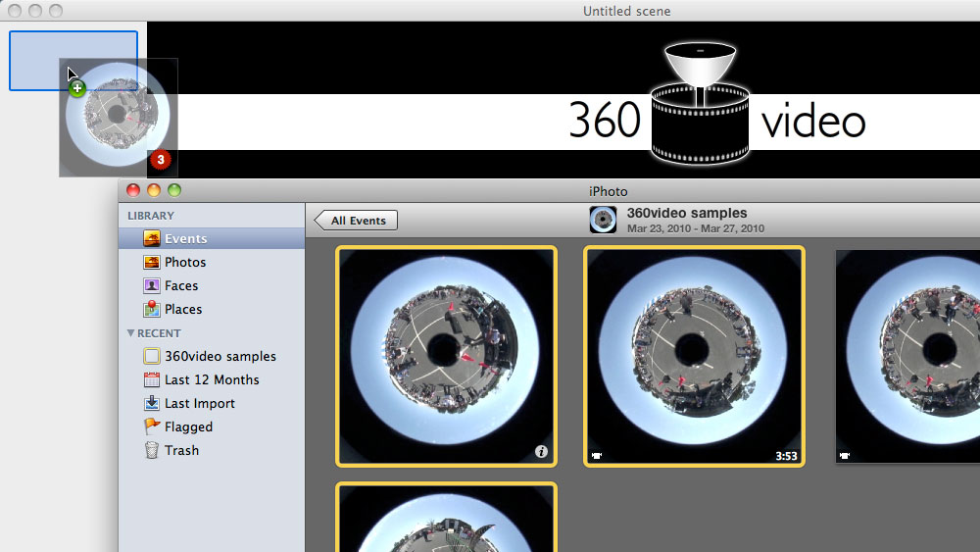This screenshot has width=980, height=552.
Task: Click the Trash can icon
Action: pos(152,450)
